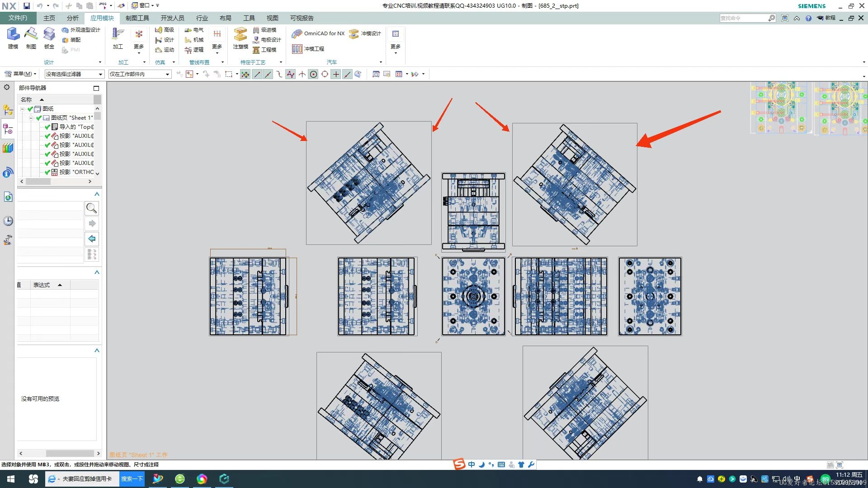Open the History clock sidebar tab
Image resolution: width=868 pixels, height=488 pixels.
(8, 221)
